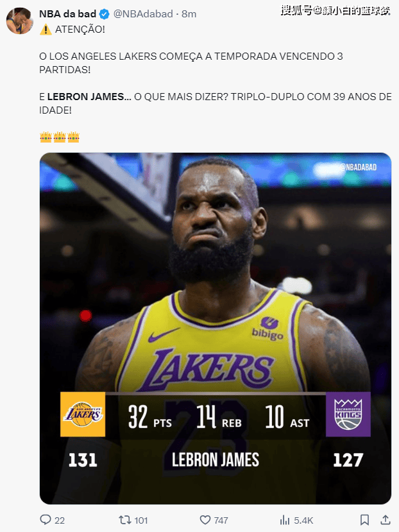Open the NBA da bad display name
Viewport: 399px width, 532px height.
67,14
